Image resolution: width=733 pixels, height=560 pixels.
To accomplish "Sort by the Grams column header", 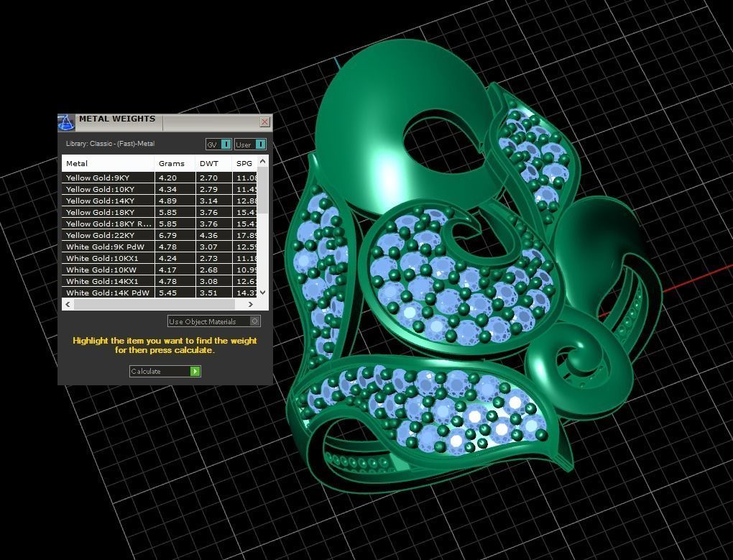I will (x=175, y=164).
